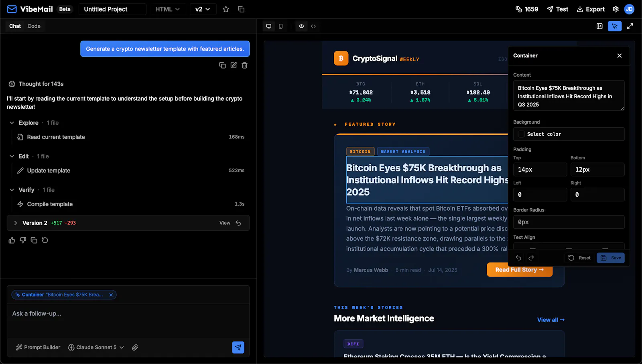Choose model from Claude Sonnet 5 dropdown
The height and width of the screenshot is (364, 642).
point(96,348)
